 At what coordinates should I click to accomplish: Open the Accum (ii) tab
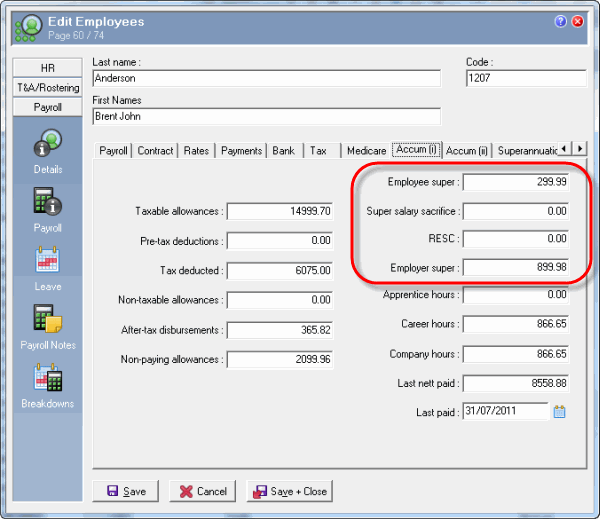[x=468, y=150]
